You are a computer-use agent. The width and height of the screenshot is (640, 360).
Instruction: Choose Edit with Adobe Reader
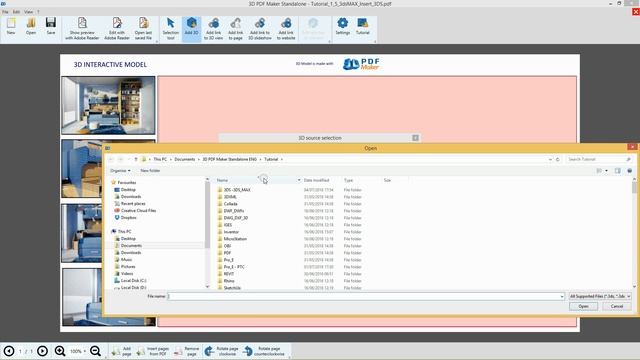(x=117, y=29)
